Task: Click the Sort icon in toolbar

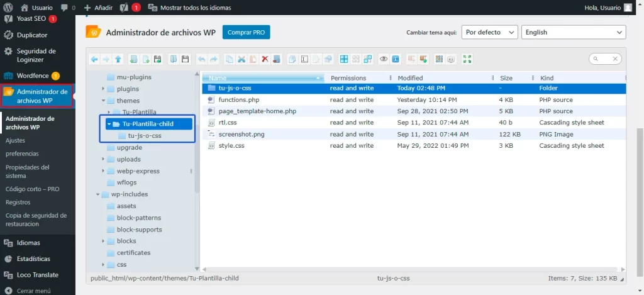Action: coord(450,59)
